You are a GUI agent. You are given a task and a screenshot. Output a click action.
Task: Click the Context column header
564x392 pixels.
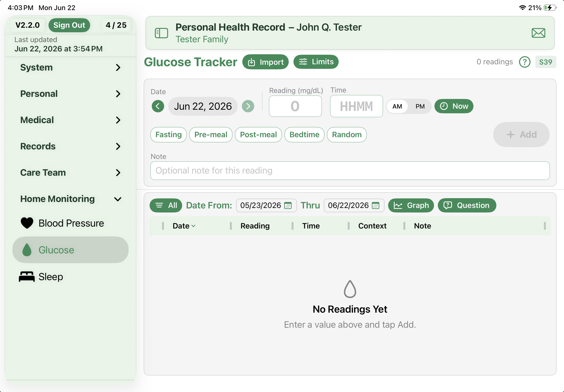(372, 226)
